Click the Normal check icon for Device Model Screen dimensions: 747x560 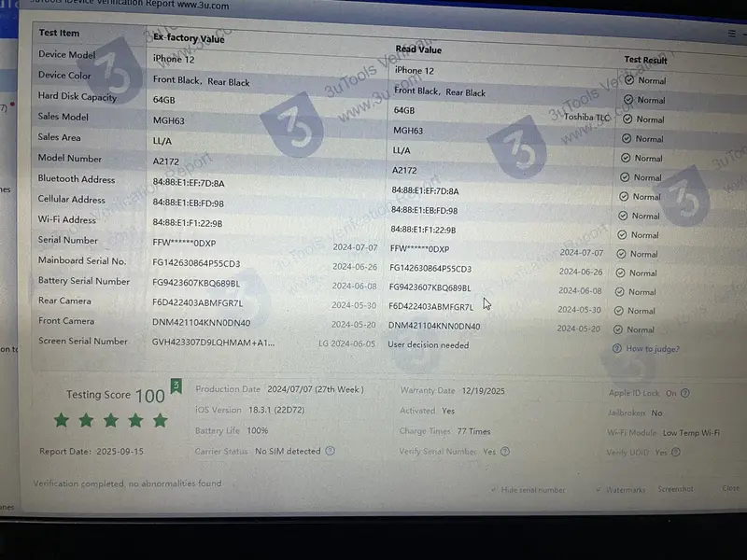click(628, 80)
